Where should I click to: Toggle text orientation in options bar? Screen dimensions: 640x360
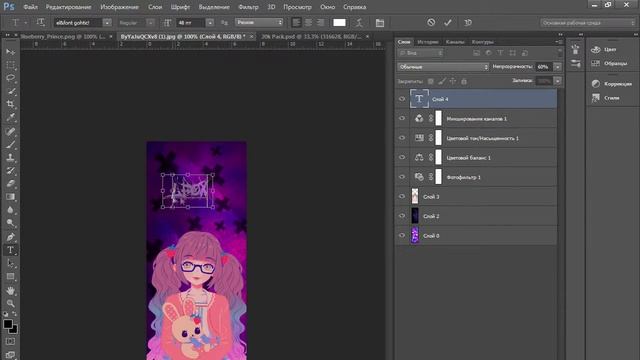tap(40, 22)
